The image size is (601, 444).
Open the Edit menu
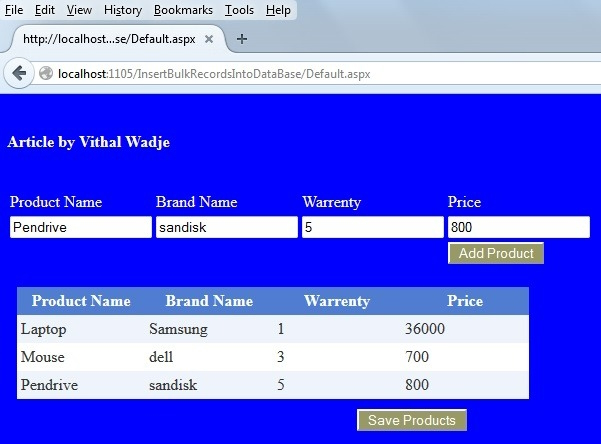[x=44, y=10]
